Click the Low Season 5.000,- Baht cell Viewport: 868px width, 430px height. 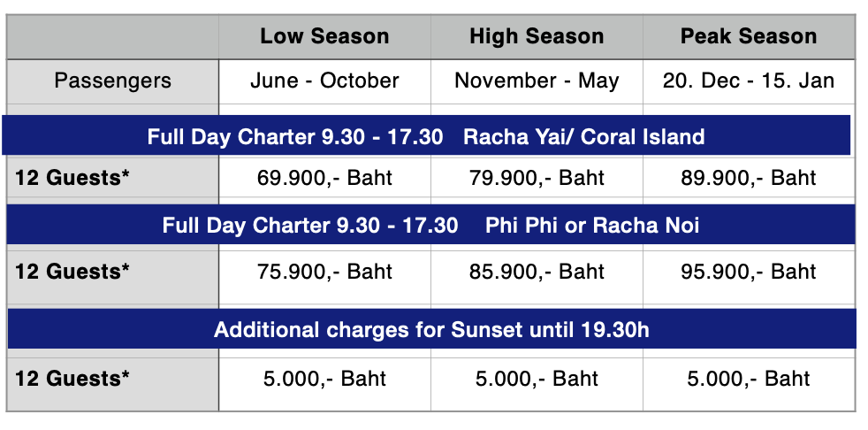[324, 379]
